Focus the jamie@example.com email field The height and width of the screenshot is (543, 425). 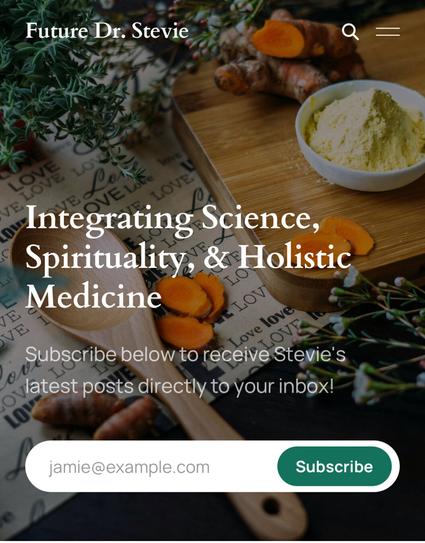(151, 467)
